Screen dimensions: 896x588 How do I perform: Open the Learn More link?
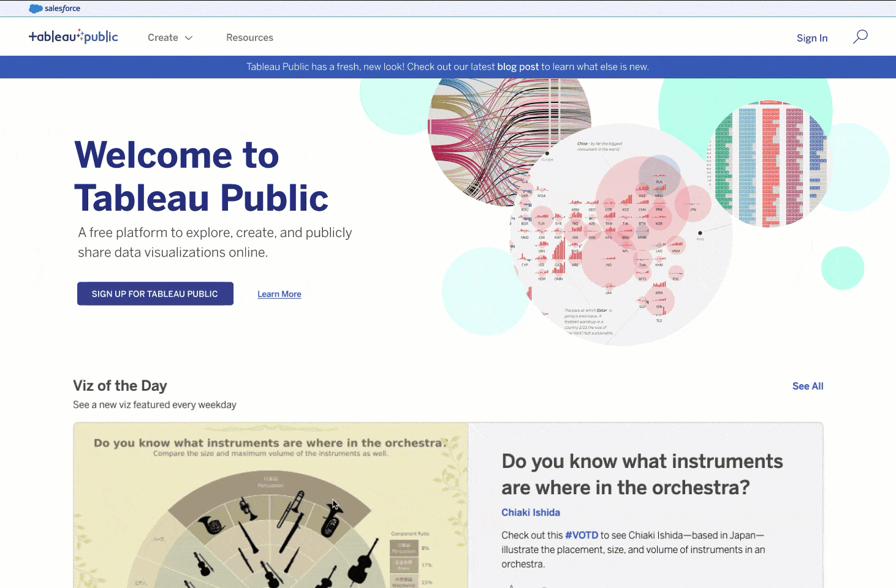279,294
